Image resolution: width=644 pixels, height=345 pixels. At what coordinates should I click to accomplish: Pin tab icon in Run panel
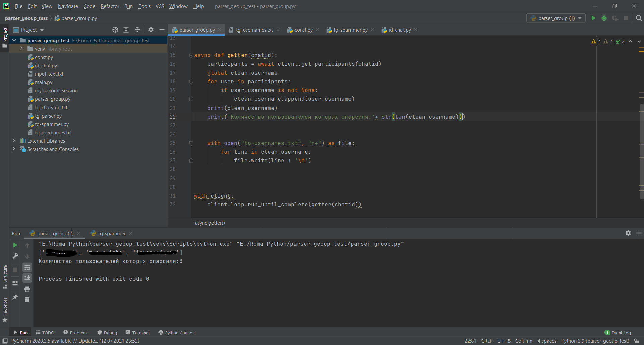click(x=15, y=297)
